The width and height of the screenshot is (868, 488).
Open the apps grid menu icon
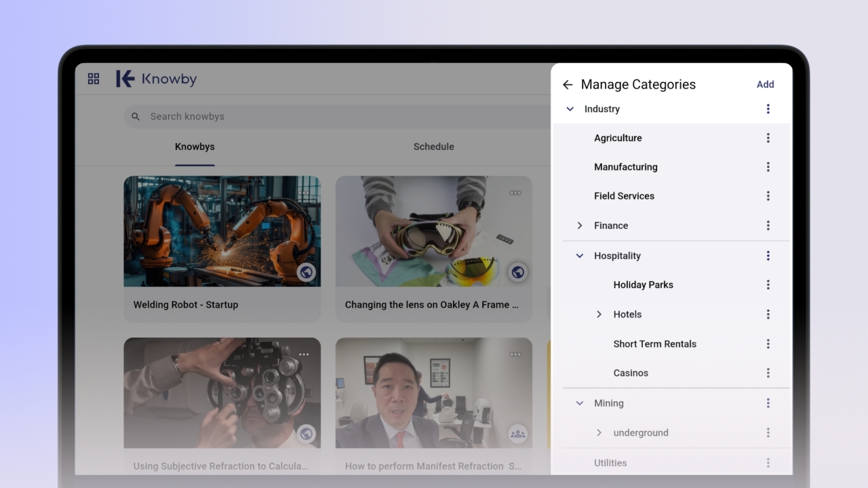click(94, 79)
